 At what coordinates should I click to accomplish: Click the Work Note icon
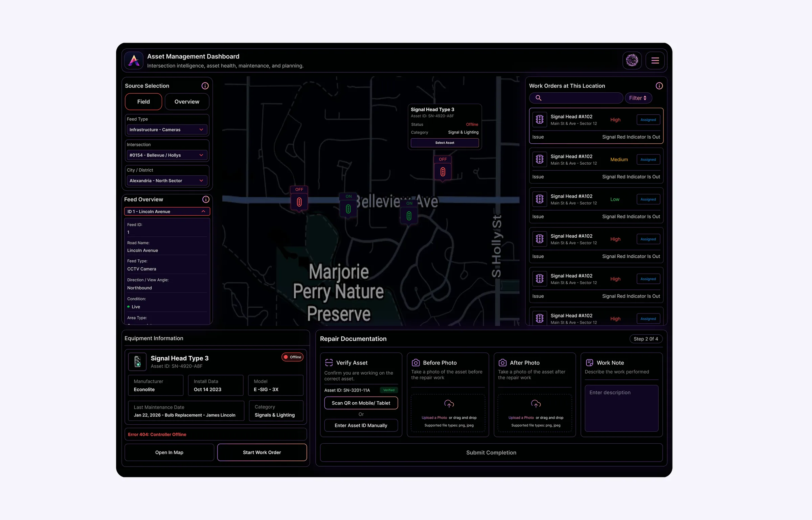click(589, 363)
